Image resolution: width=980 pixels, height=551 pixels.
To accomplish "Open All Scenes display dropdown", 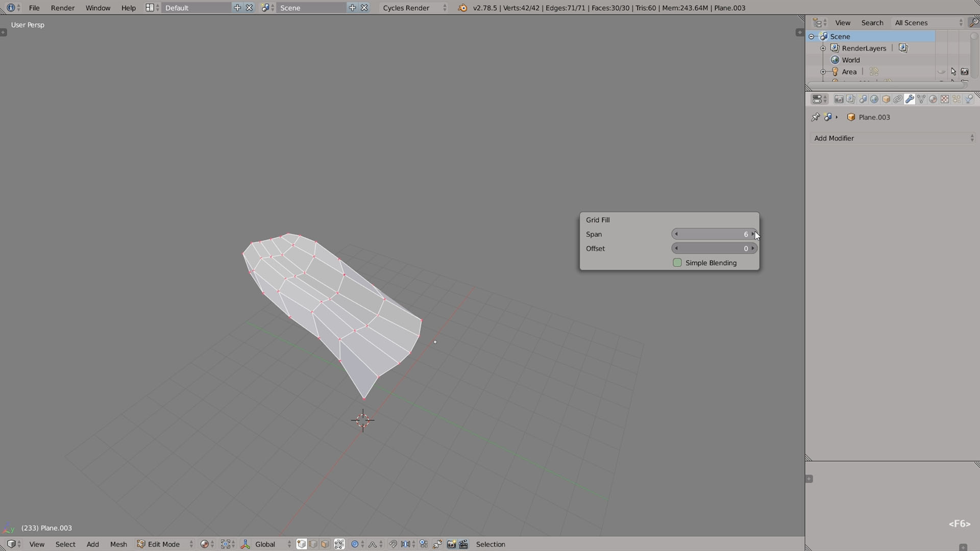I will pos(928,22).
